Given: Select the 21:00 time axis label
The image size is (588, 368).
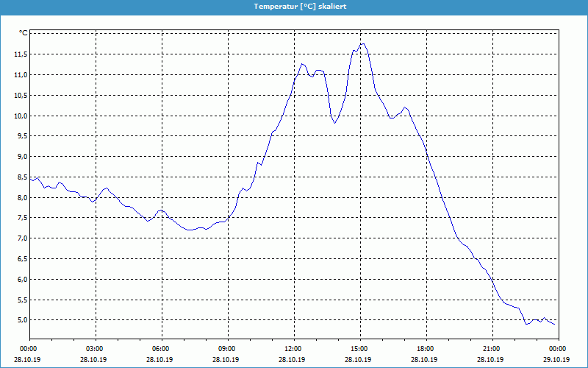Looking at the screenshot, I should pyautogui.click(x=492, y=349).
